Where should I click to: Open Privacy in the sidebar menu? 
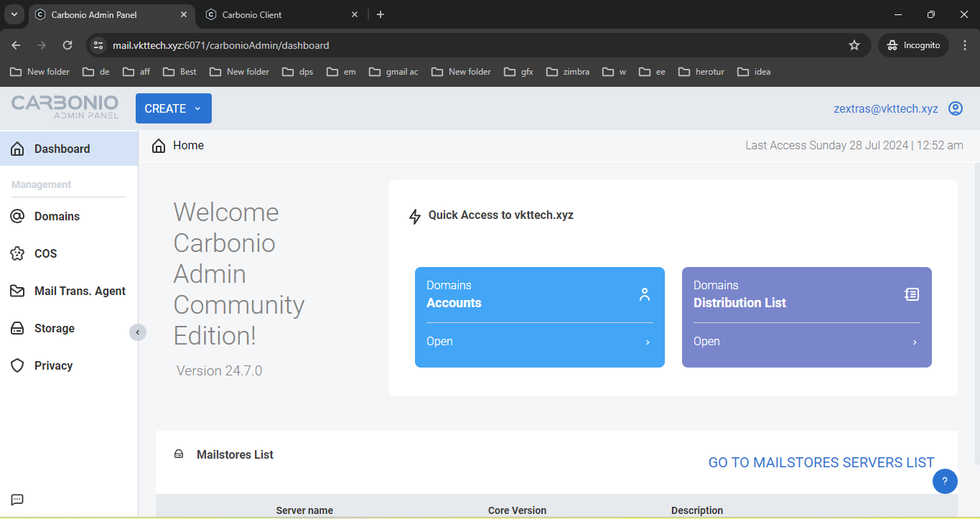coord(69,365)
